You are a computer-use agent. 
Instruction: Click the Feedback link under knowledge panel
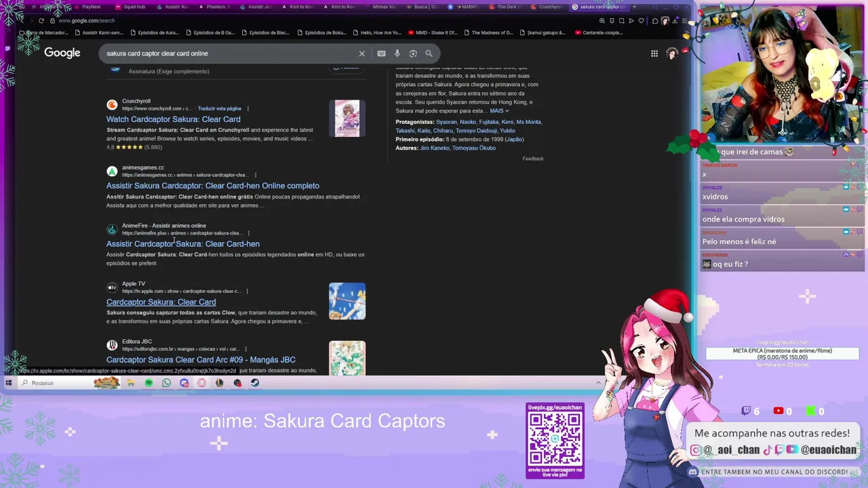(533, 159)
